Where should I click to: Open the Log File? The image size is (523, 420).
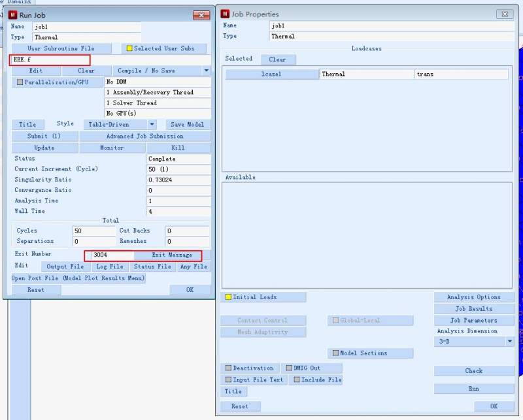click(110, 267)
